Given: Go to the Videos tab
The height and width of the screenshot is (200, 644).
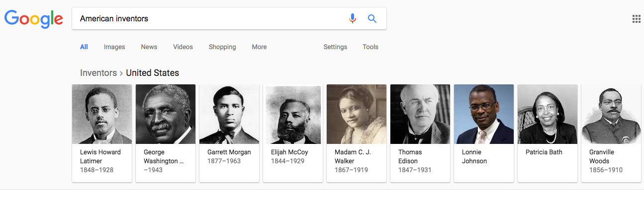Looking at the screenshot, I should (183, 47).
